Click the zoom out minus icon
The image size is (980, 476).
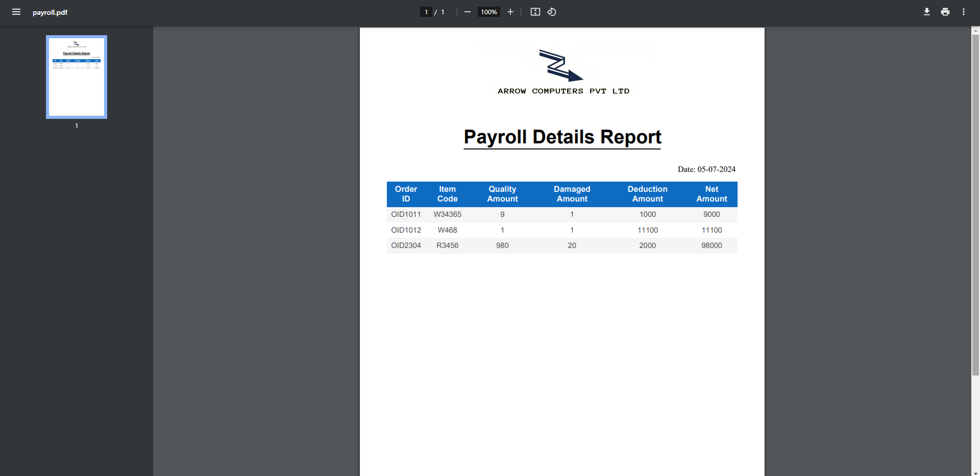pos(467,12)
